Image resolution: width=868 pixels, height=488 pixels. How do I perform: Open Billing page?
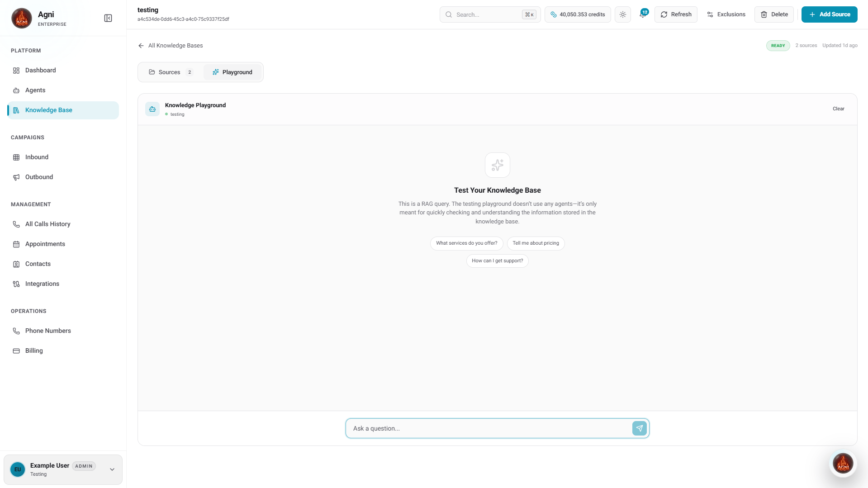pyautogui.click(x=63, y=351)
